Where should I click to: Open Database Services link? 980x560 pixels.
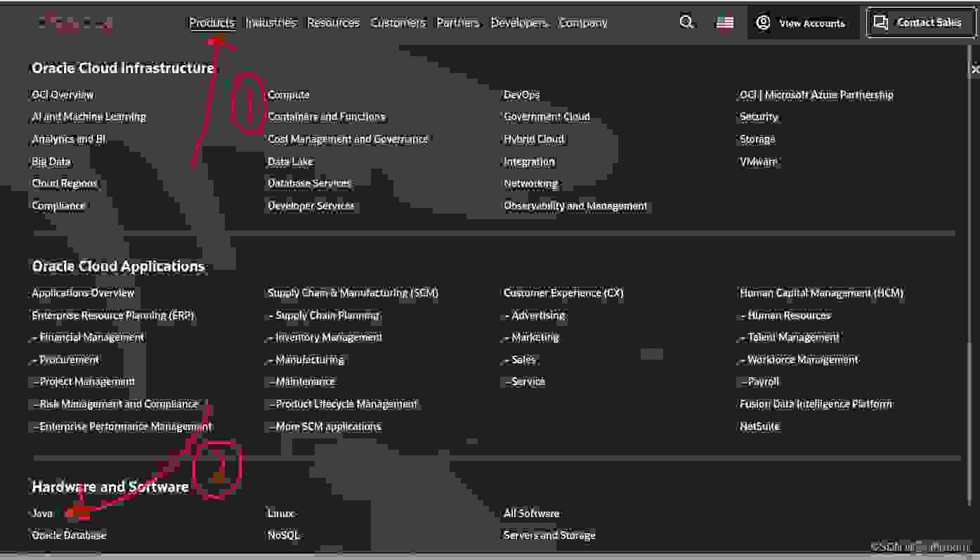pos(309,183)
